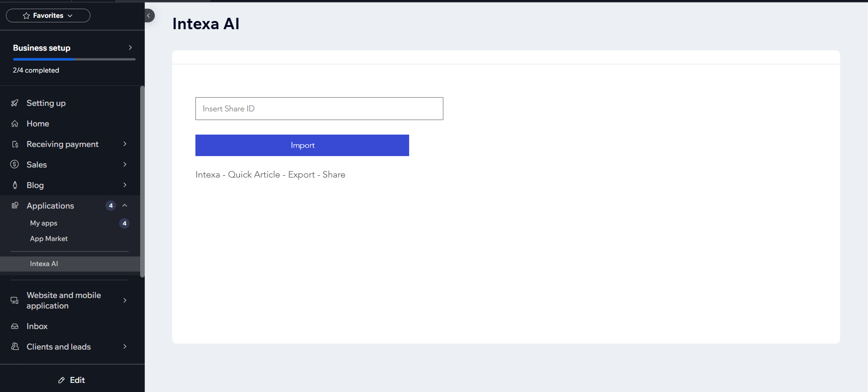Focus the Insert Share ID field

pos(319,109)
